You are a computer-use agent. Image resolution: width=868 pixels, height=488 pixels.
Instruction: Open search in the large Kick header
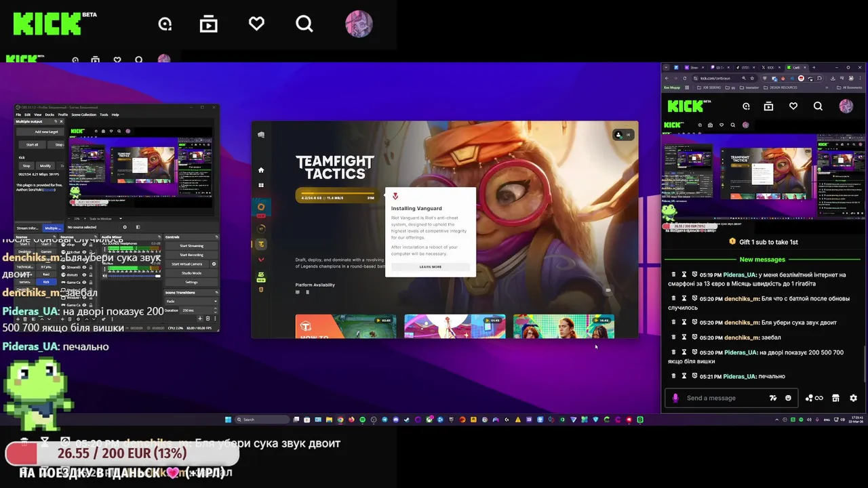[304, 24]
